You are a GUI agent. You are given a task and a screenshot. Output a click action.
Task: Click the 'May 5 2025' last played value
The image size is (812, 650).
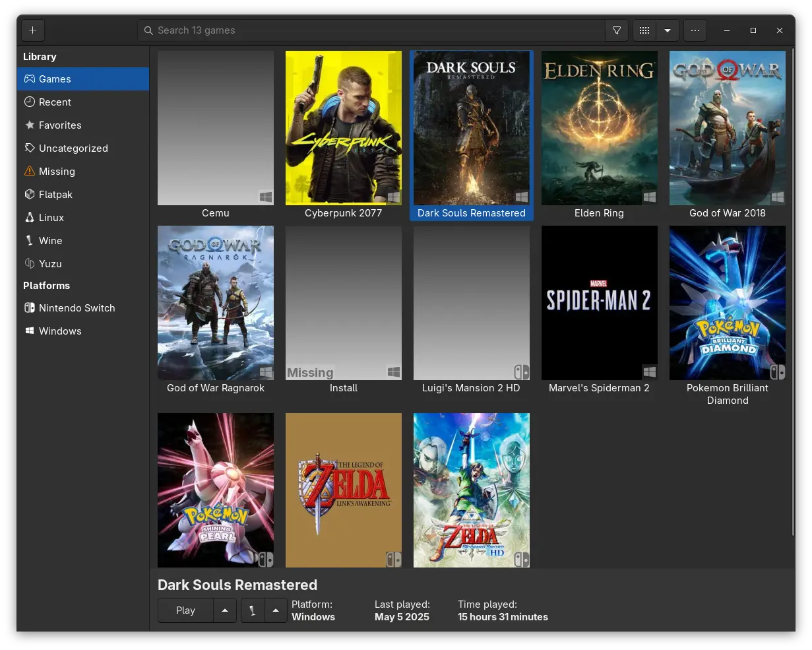pos(402,617)
